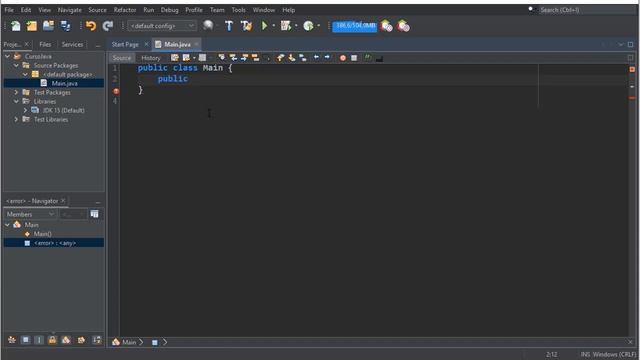640x360 pixels.
Task: Toggle Show Static Members filter in Navigator
Action: [x=39, y=340]
